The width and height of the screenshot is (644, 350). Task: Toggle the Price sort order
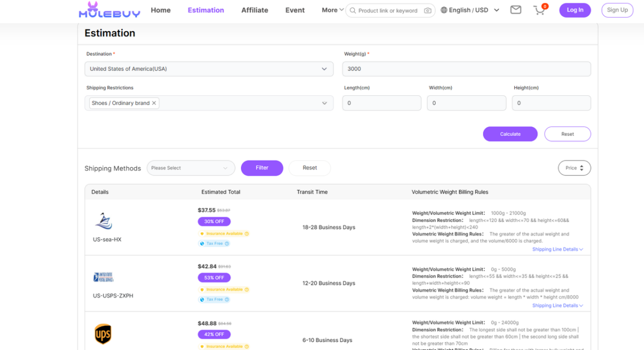tap(574, 168)
